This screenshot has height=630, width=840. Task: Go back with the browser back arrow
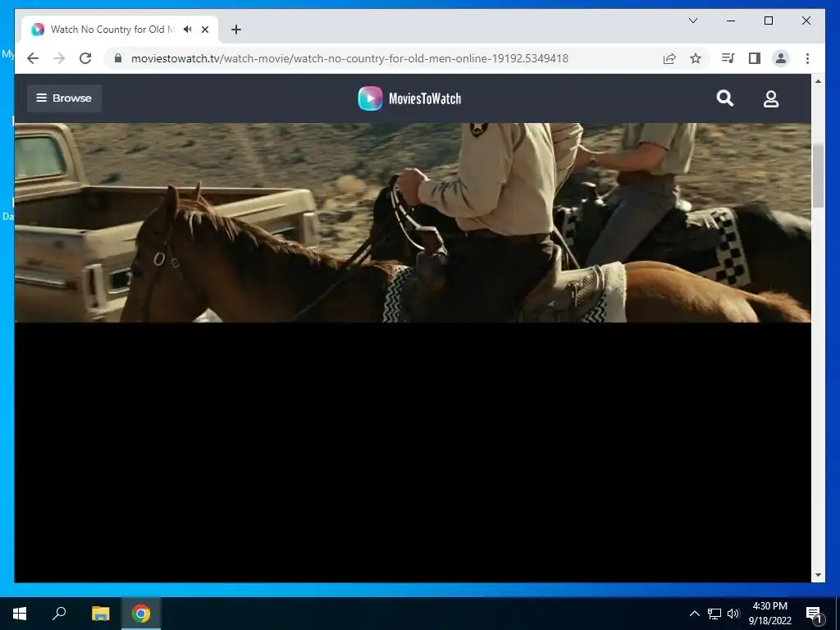(x=33, y=58)
